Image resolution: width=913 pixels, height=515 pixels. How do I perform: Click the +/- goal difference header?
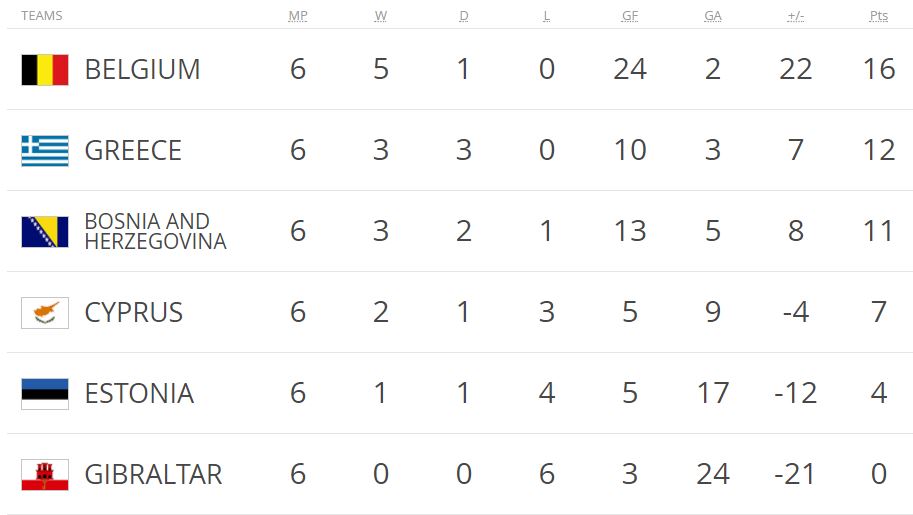click(796, 16)
